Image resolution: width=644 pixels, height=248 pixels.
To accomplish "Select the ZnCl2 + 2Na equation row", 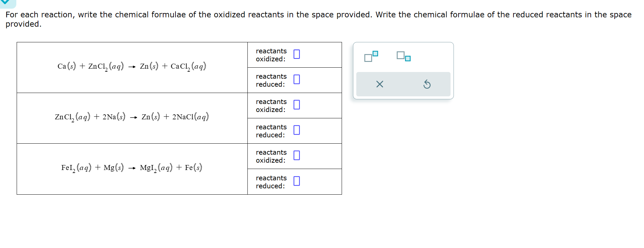I will (132, 117).
